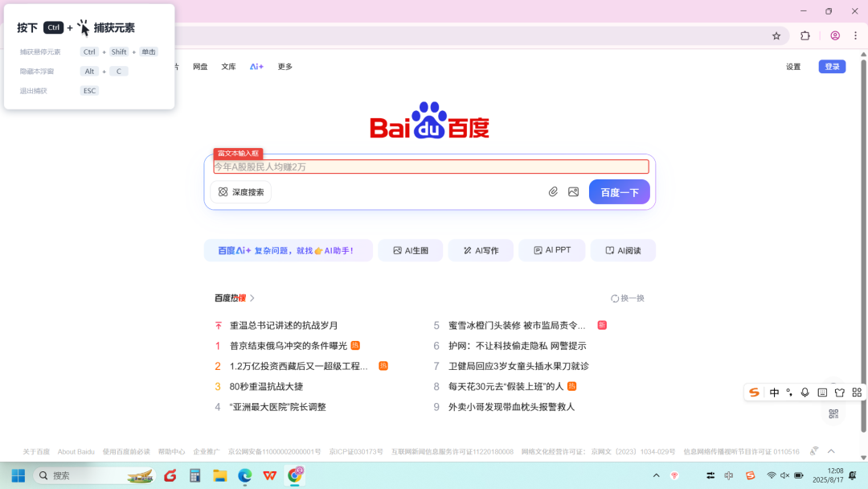Open the 使用百度前必读 footer link
Image resolution: width=868 pixels, height=489 pixels.
[126, 452]
